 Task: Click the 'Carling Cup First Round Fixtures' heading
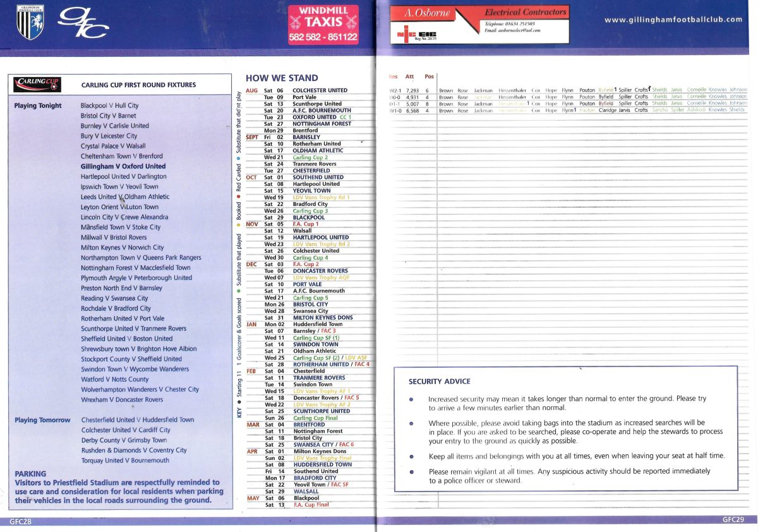coord(139,85)
